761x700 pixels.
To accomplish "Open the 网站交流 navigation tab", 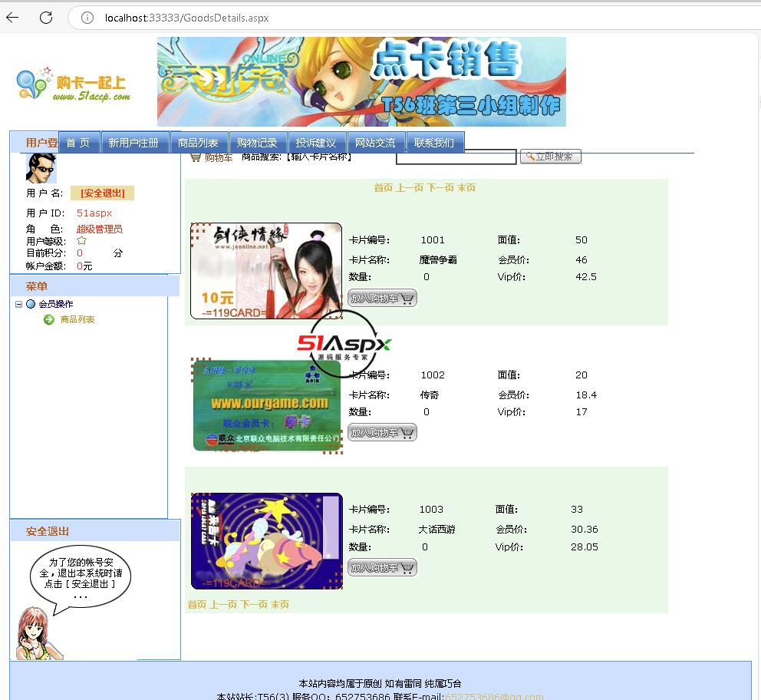I will (376, 142).
